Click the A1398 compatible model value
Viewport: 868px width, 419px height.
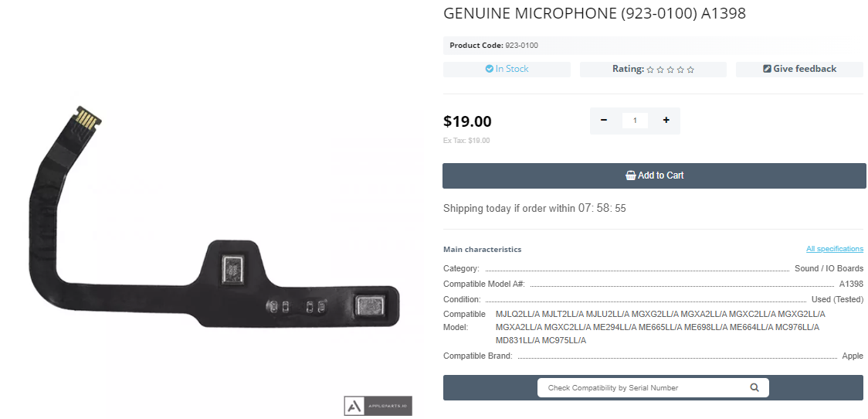point(851,284)
